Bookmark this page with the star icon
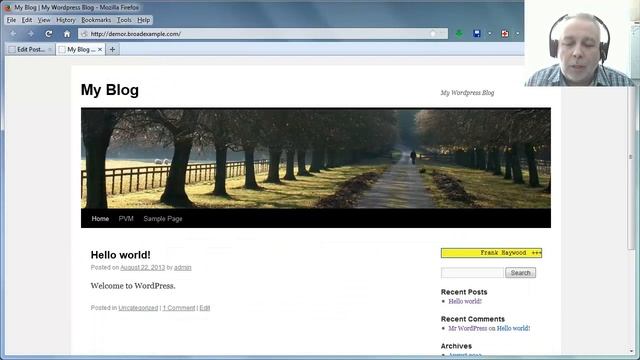This screenshot has width=640, height=360. 433,34
